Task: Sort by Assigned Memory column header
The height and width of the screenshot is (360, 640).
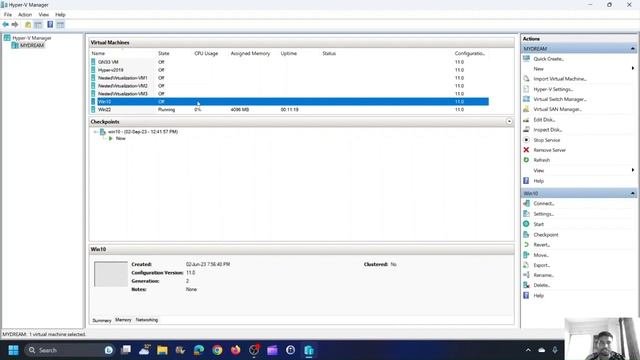Action: 250,53
